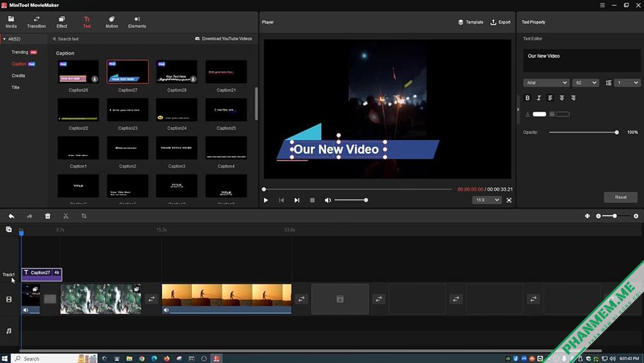Click the player progress bar
This screenshot has width=644, height=363.
coord(357,190)
